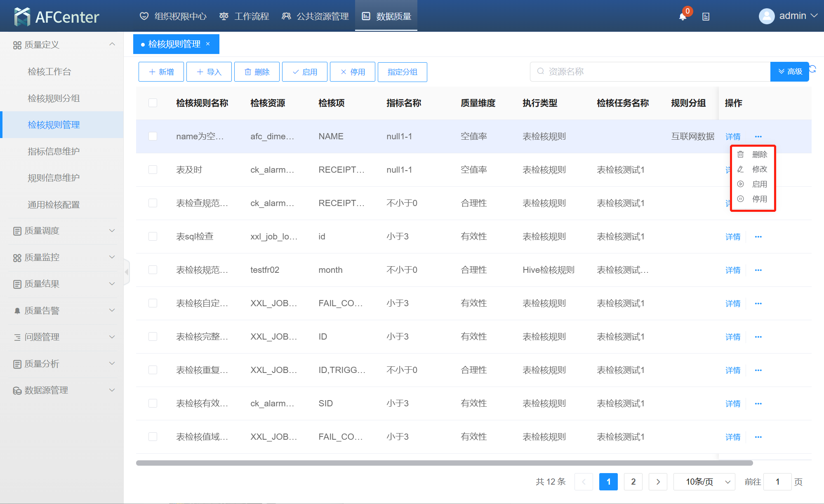Click the horizontal scrollbar under the table
The image size is (824, 504).
point(444,463)
